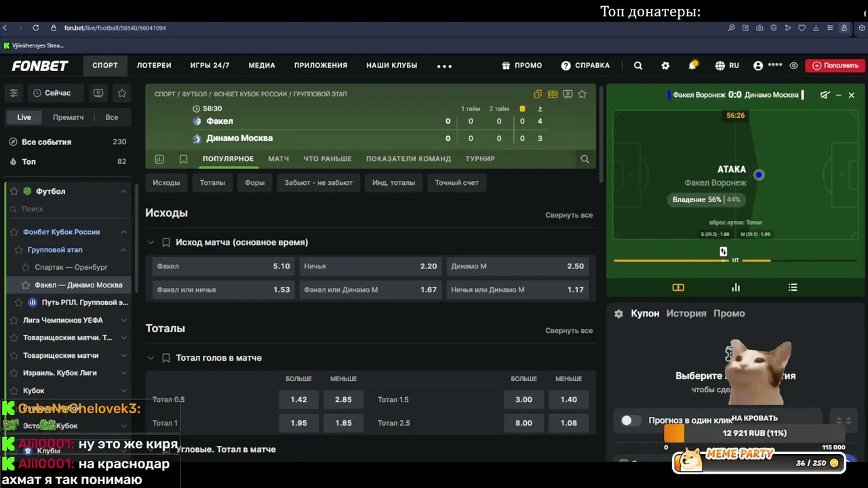Viewport: 868px width, 488px height.
Task: Click the match tracker timeline progress bar
Action: point(736,260)
